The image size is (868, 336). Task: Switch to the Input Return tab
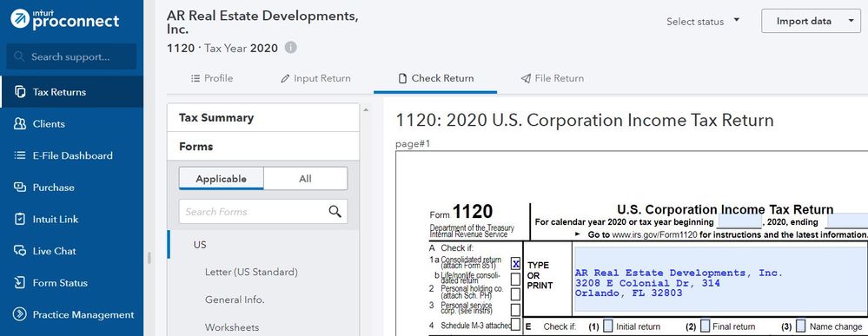(x=315, y=79)
